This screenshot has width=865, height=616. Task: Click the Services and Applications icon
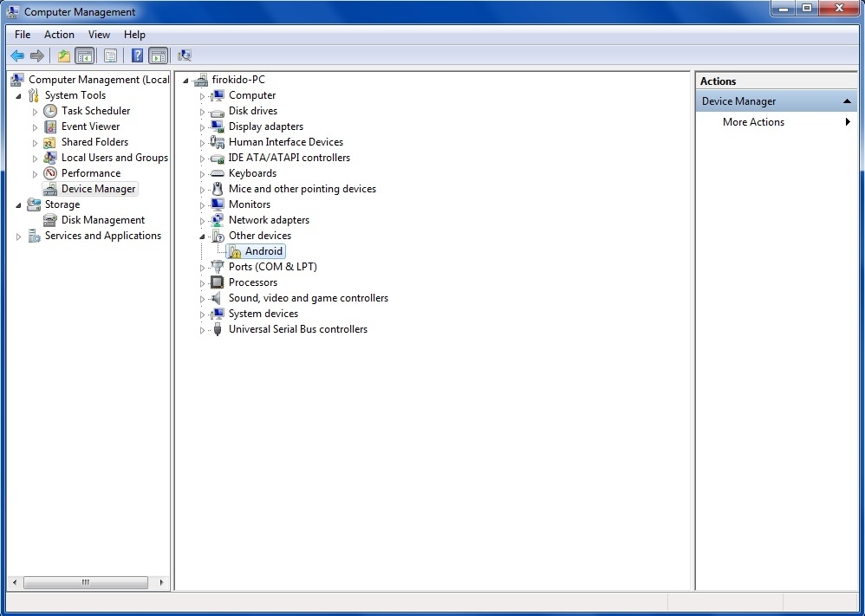34,236
